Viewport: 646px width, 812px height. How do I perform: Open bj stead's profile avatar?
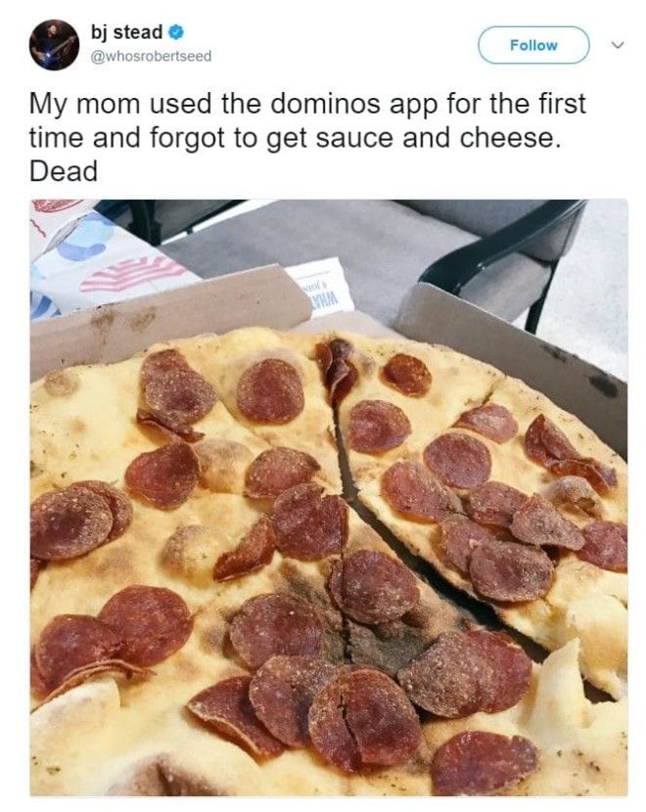(54, 45)
